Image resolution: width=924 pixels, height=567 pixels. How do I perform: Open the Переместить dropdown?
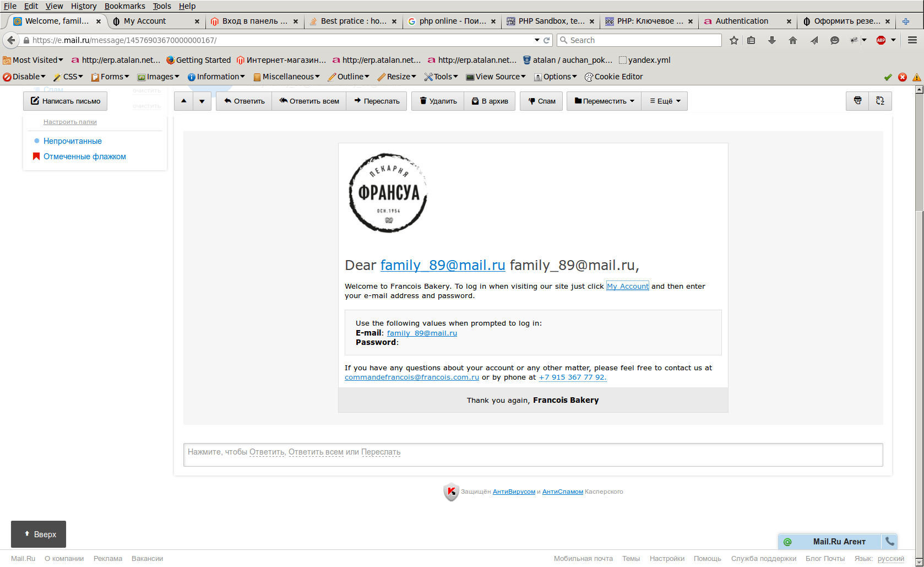coord(604,101)
